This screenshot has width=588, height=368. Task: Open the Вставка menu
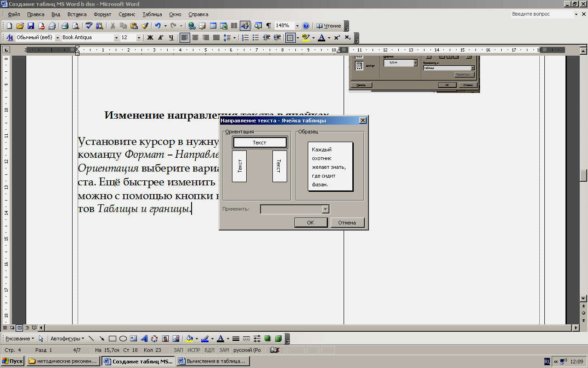click(77, 14)
